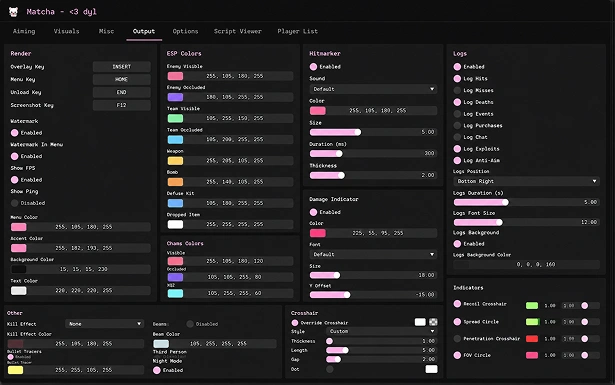Screen dimensions: 615x385
Task: Toggle Watermark In Menu off
Action: tap(15, 156)
